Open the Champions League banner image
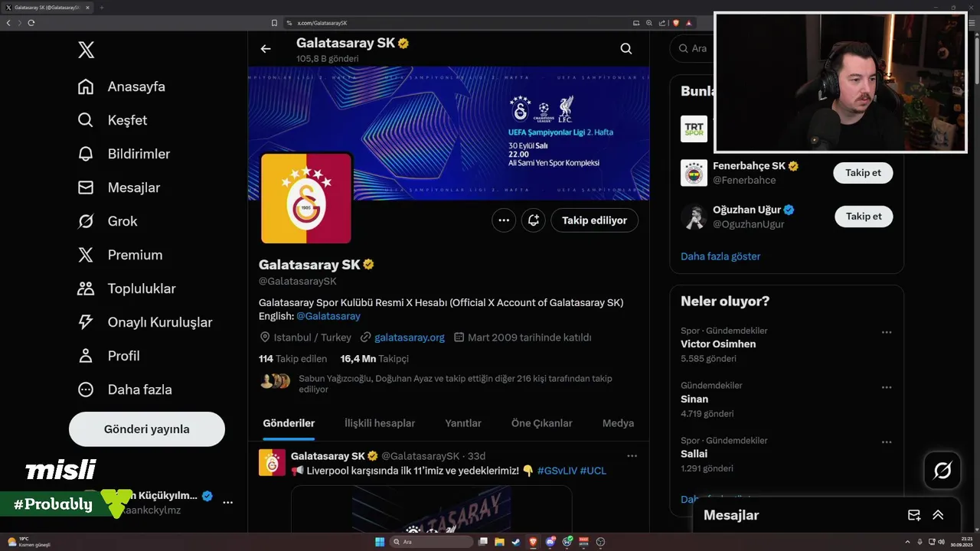This screenshot has width=980, height=551. tap(449, 133)
